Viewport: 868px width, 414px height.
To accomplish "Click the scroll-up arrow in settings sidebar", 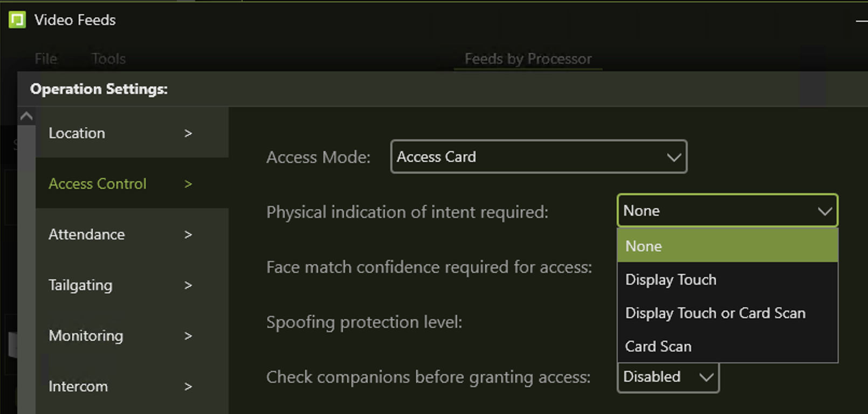I will pos(26,116).
